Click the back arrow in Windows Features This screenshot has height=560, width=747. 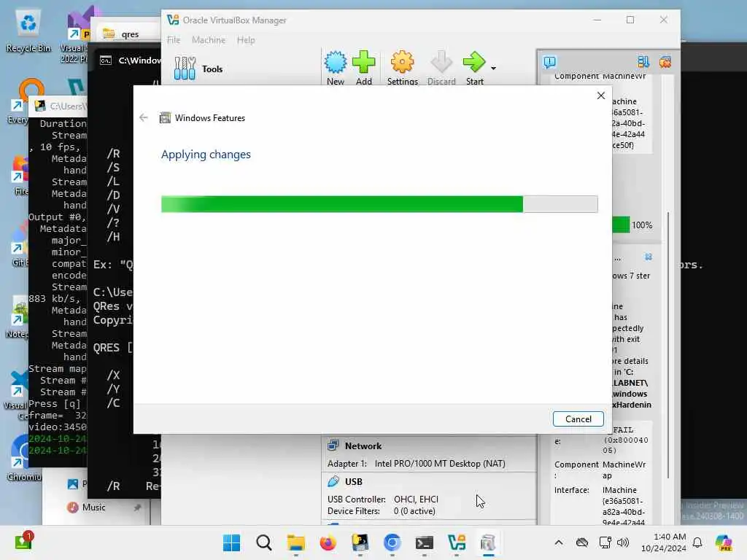click(x=144, y=117)
